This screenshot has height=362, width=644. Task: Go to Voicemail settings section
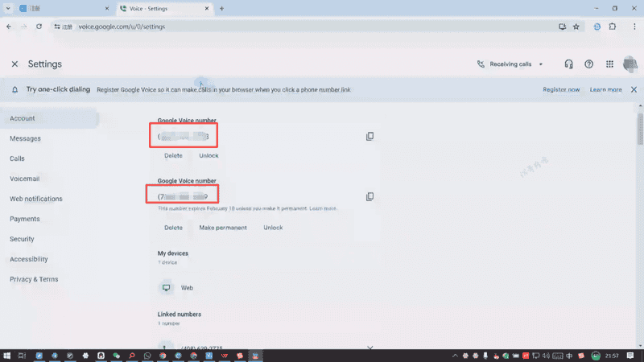[25, 179]
